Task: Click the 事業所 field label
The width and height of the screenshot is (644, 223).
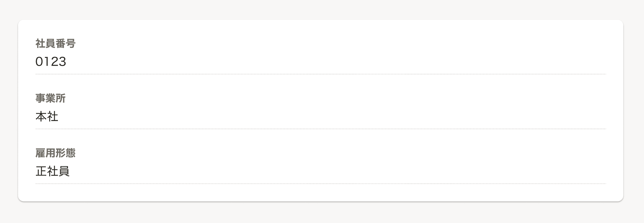Action: click(x=50, y=98)
